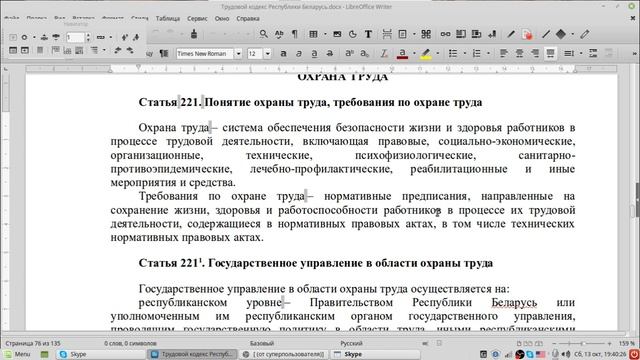The image size is (640, 360).
Task: Align paragraph right
Action: tap(535, 53)
